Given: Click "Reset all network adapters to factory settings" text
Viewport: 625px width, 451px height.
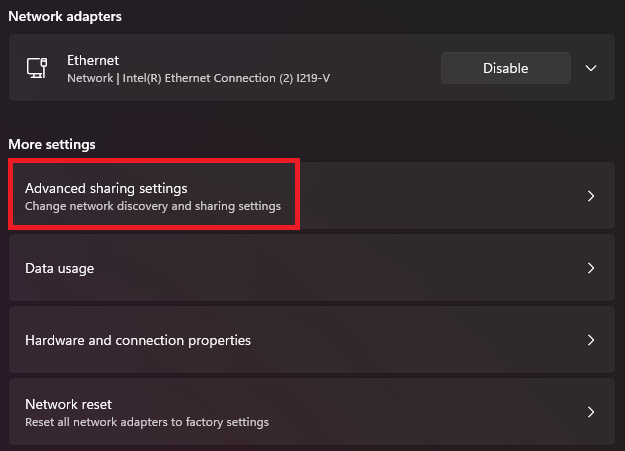Looking at the screenshot, I should point(147,422).
